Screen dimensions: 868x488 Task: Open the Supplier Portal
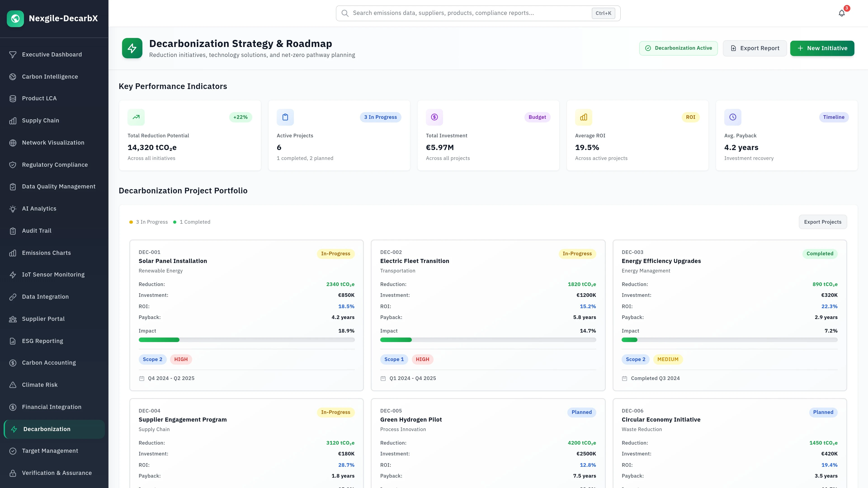(43, 319)
